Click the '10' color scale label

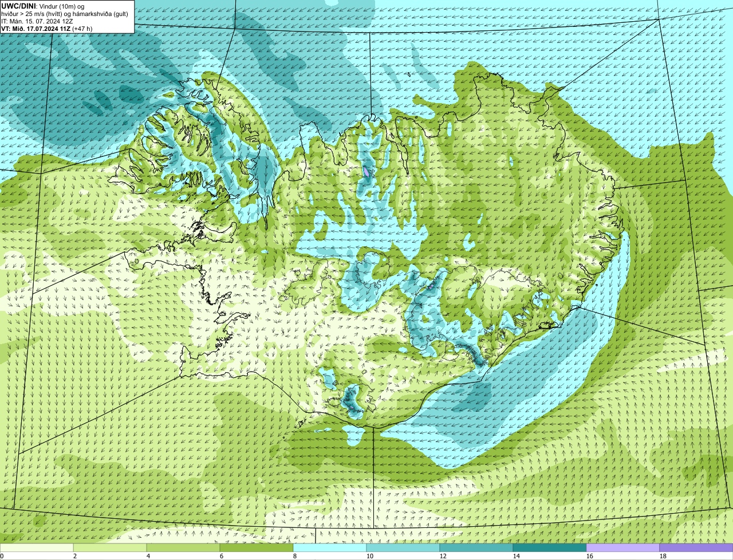[x=370, y=556]
